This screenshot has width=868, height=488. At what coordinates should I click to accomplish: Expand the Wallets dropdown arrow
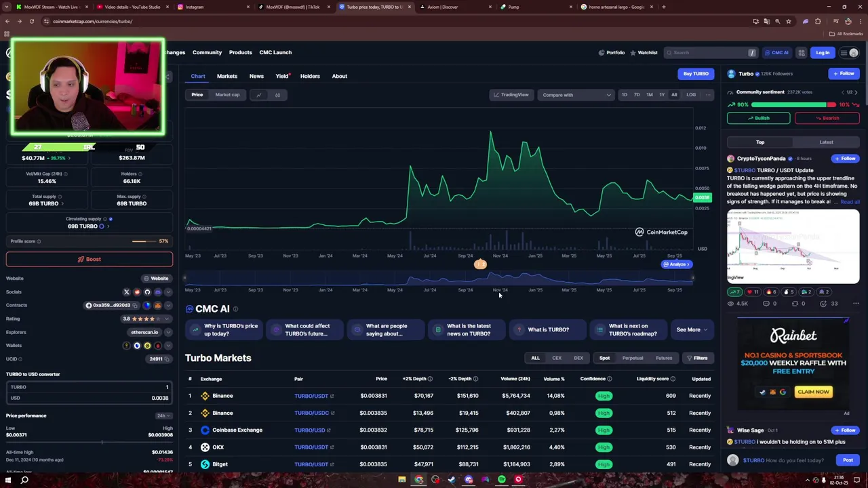[168, 346]
